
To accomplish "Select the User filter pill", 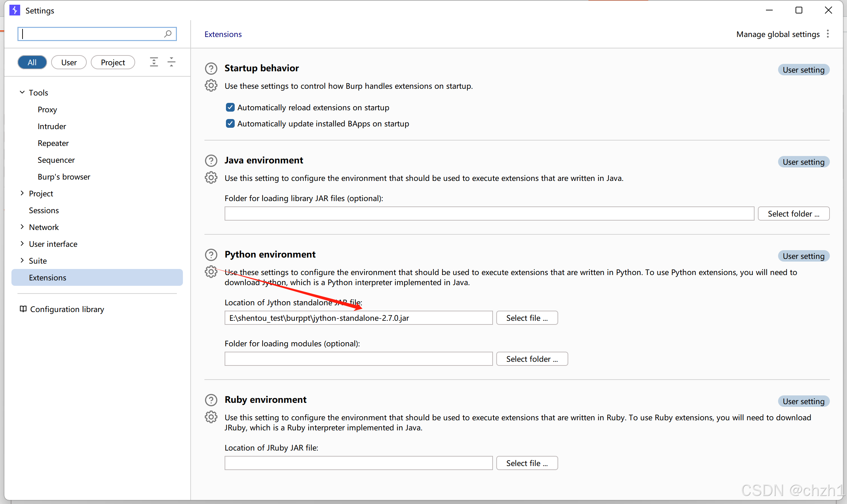I will point(69,63).
